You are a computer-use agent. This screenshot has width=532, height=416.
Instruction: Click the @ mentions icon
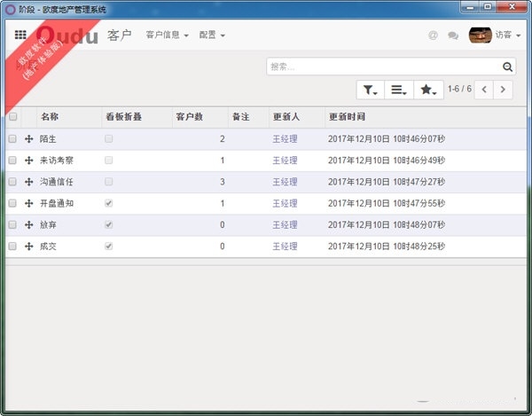coord(433,35)
